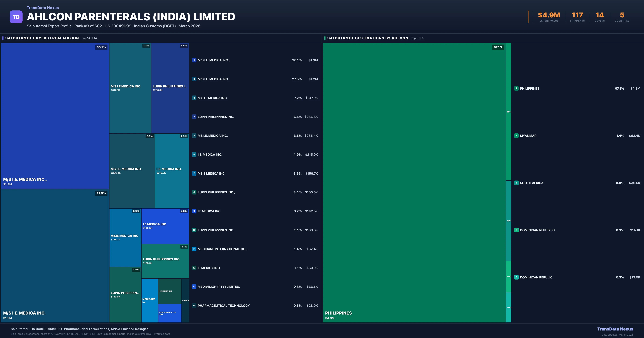The height and width of the screenshot is (338, 644).
Task: Click rank badge 13 beside MEDIVISION (PTY) LIMITED.
Action: pyautogui.click(x=194, y=287)
